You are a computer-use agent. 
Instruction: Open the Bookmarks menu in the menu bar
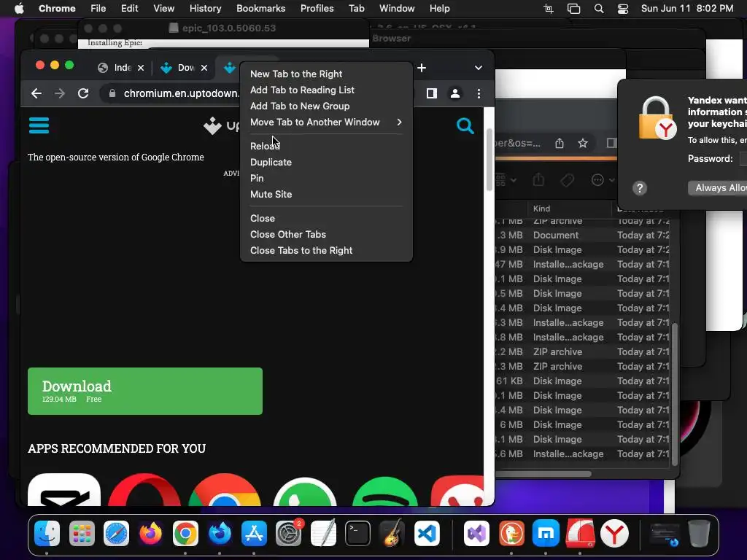pyautogui.click(x=260, y=9)
